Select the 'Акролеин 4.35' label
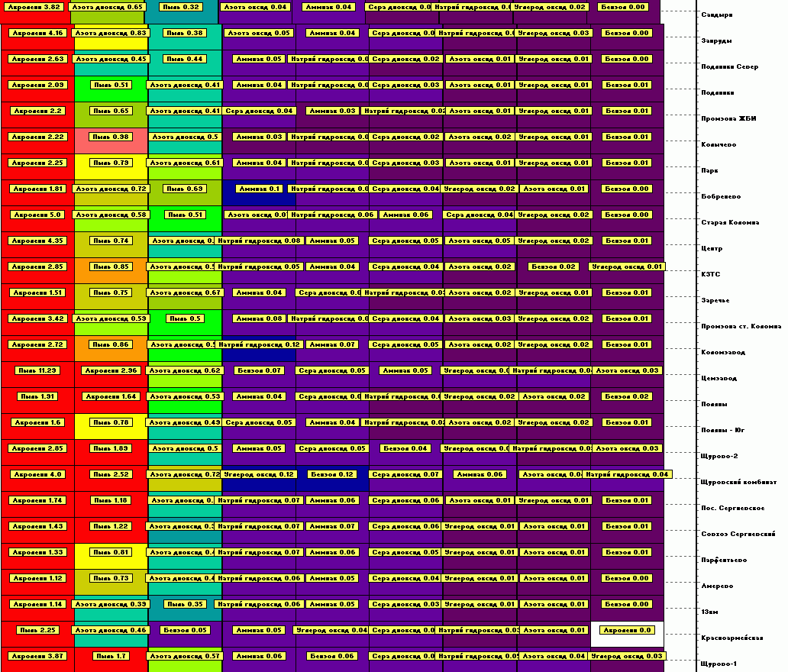Screen dimensions: 788x672 tap(37, 241)
